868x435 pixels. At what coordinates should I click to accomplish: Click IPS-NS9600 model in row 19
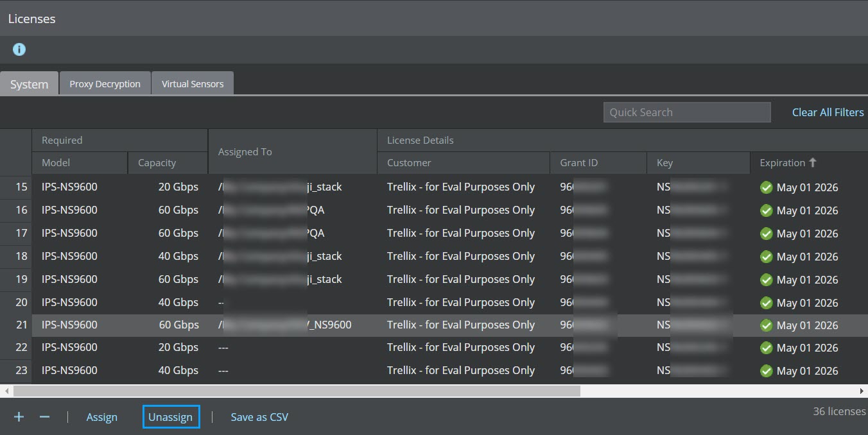point(70,279)
